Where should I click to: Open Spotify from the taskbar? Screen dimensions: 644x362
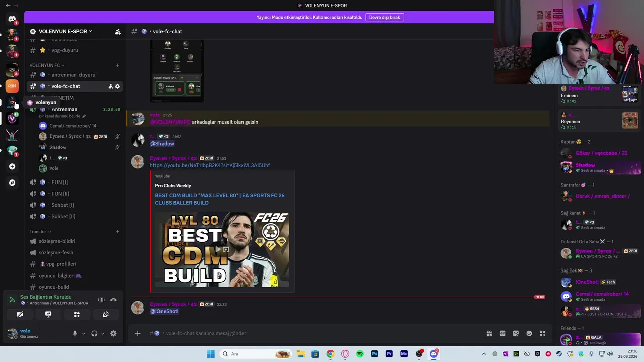coord(360,354)
